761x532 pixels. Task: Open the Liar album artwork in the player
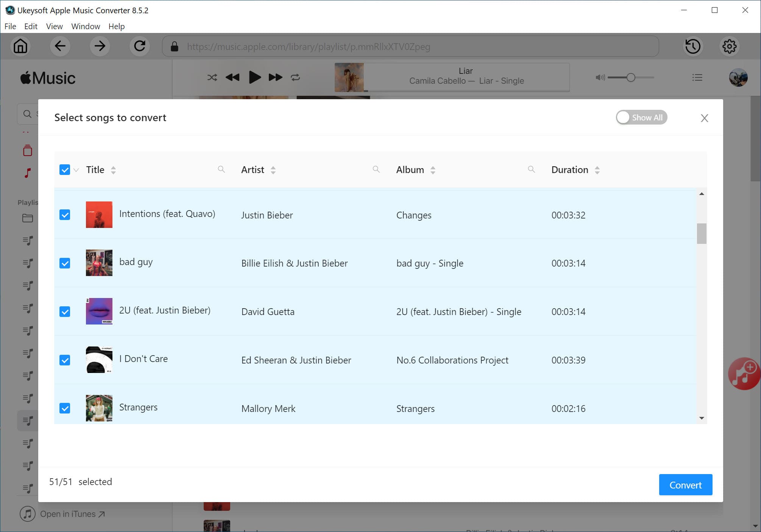pos(349,77)
